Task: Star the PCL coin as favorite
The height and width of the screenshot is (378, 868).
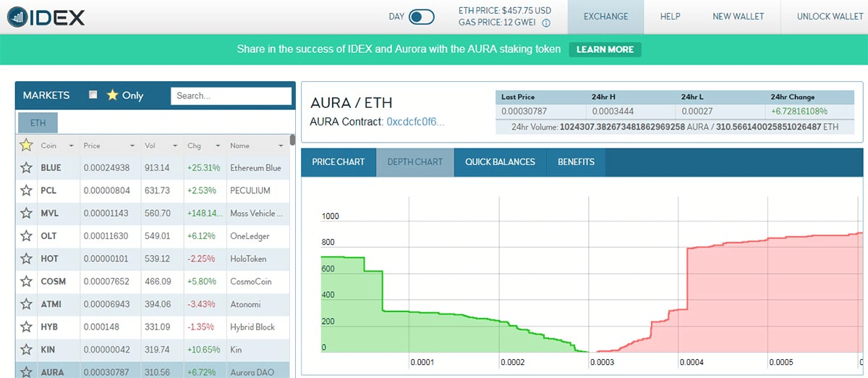Action: [x=27, y=190]
